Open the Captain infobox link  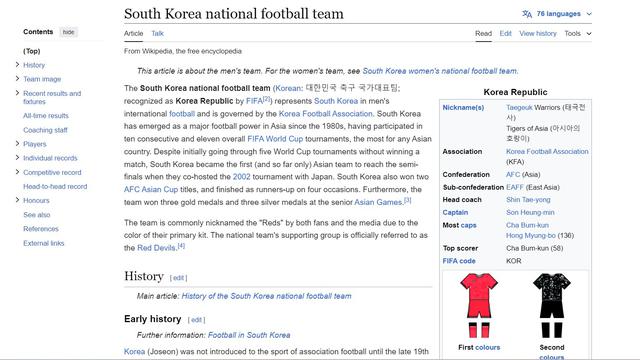point(455,212)
